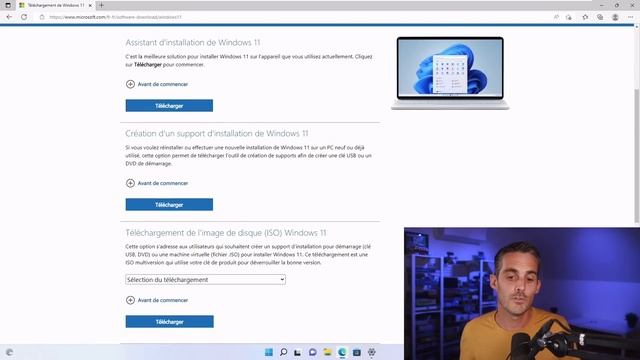Click Télécharger under Assistant d'installation de Windows 11
The image size is (640, 360).
coord(169,106)
